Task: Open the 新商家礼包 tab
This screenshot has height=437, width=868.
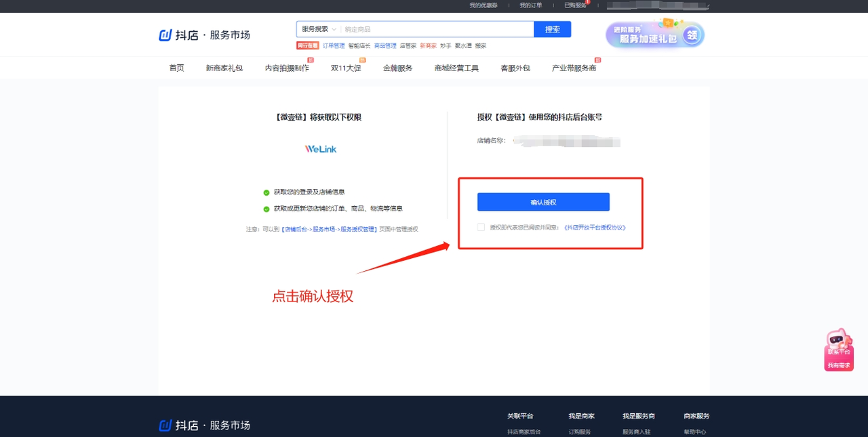Action: click(x=224, y=68)
